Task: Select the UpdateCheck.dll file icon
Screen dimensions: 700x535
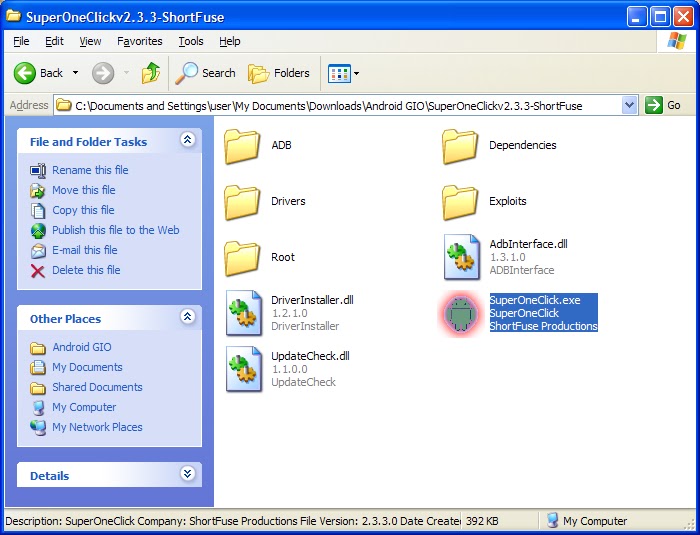Action: [x=244, y=369]
